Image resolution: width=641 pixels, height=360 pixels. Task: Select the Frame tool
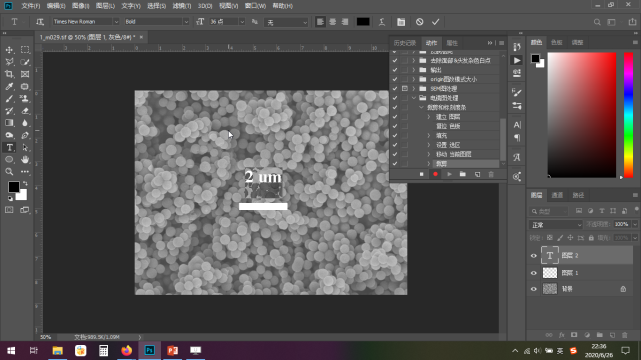click(x=25, y=74)
